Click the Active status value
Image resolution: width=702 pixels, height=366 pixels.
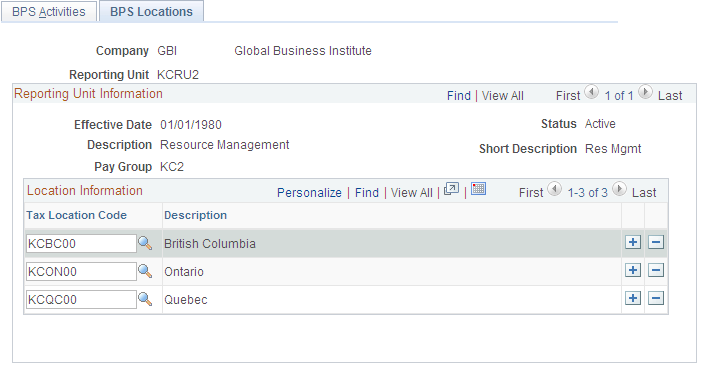click(x=600, y=124)
